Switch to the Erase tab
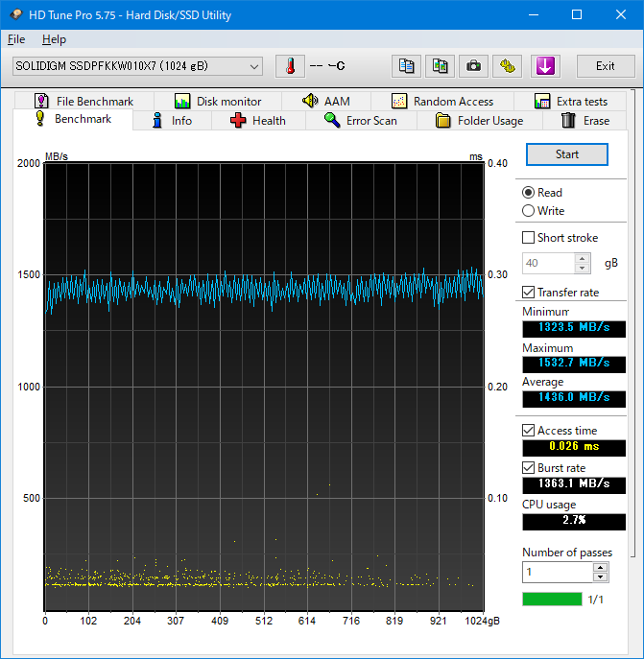Screen dimensions: 644x659 tap(584, 121)
